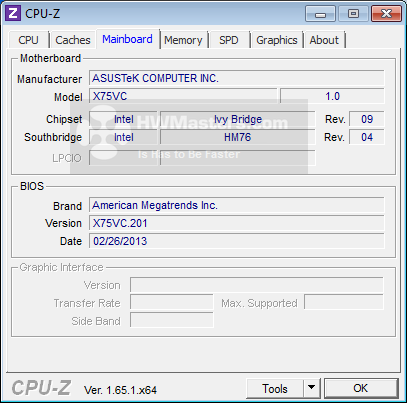Viewport: 407px width, 403px height.
Task: Click southbridge revision value 04
Action: [x=367, y=137]
